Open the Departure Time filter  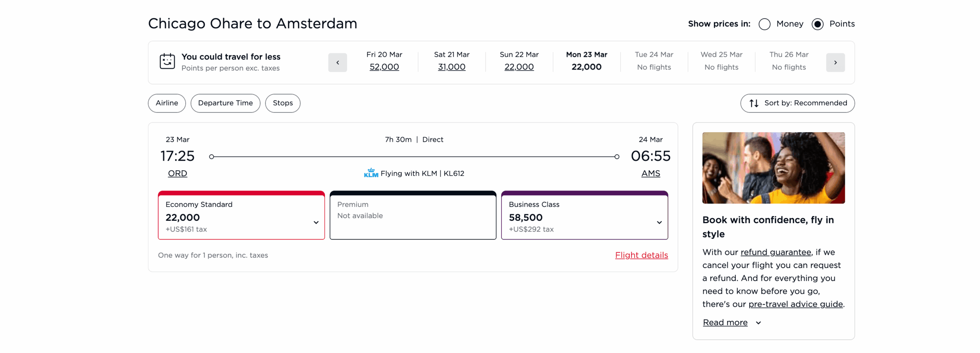pyautogui.click(x=225, y=103)
